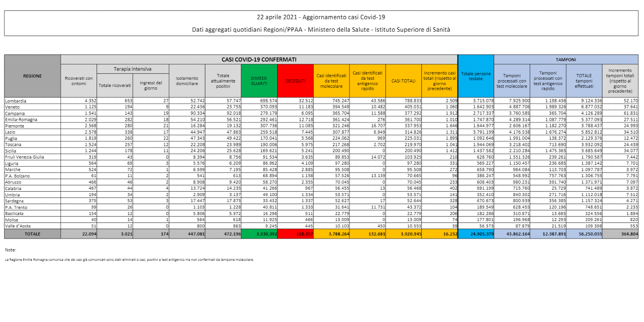Click the Emilia Romagna footnote text
The image size is (644, 322).
click(x=129, y=260)
